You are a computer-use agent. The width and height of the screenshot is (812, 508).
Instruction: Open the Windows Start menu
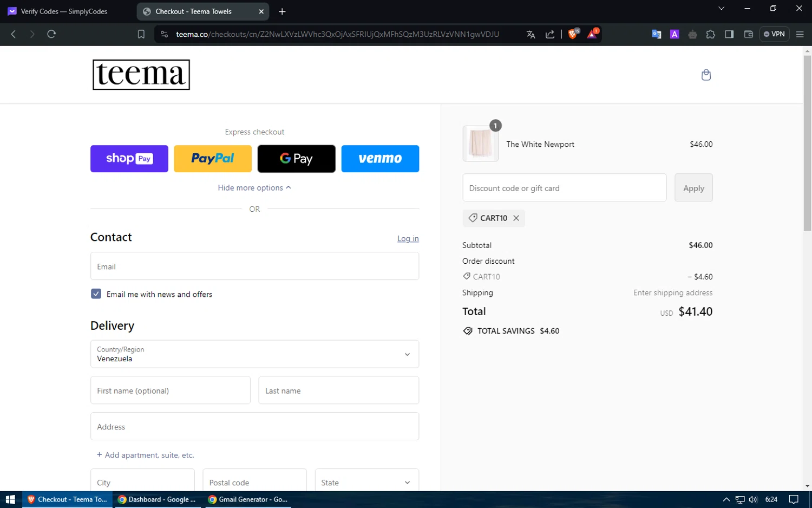click(10, 499)
